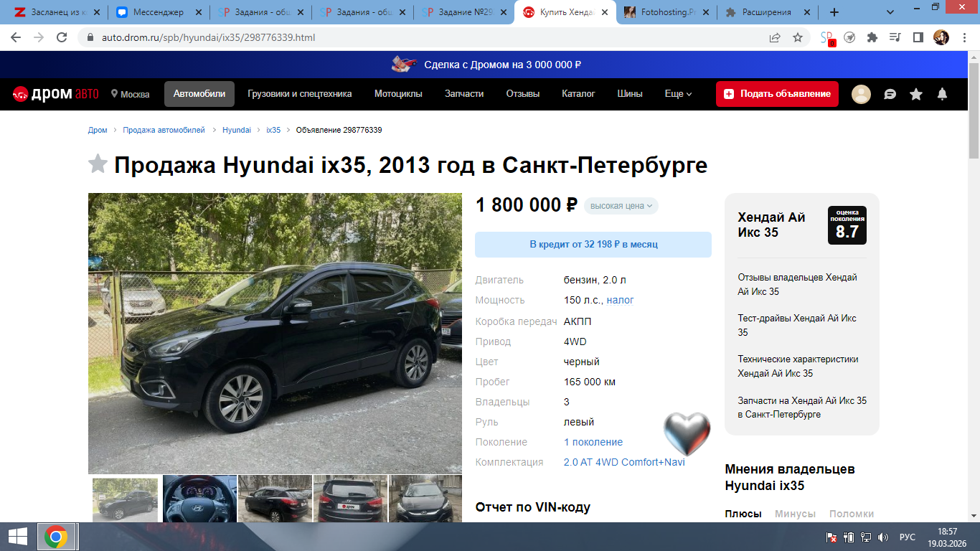Open Chrome extensions puzzle icon
This screenshot has width=980, height=551.
coord(872,37)
